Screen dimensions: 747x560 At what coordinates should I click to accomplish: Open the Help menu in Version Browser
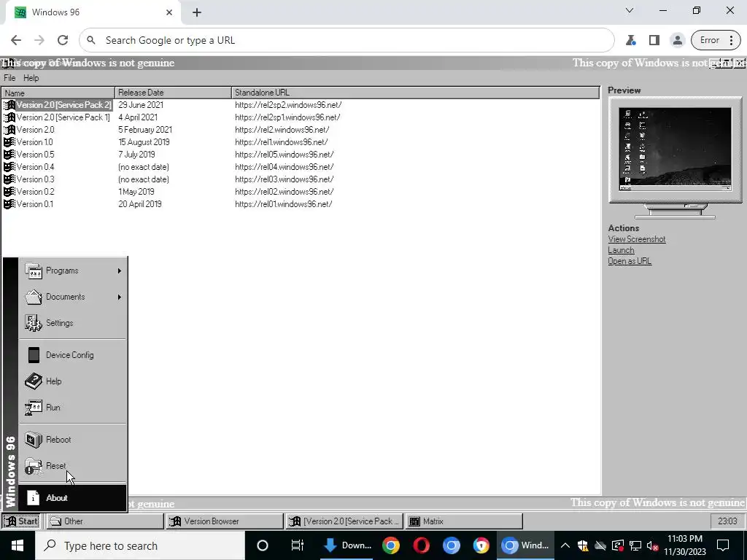(31, 77)
